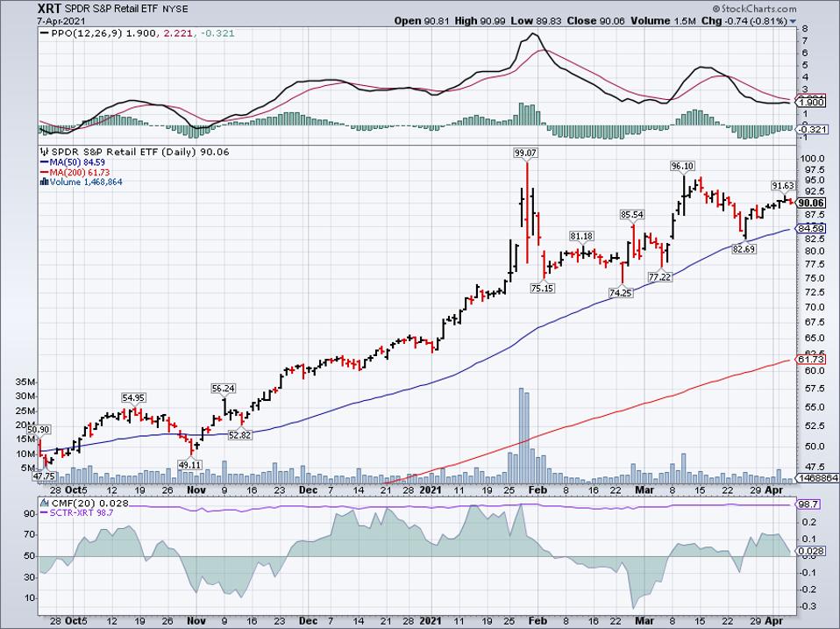Image resolution: width=840 pixels, height=629 pixels.
Task: Click the MA(200) 61.73 legend entry
Action: coord(79,173)
